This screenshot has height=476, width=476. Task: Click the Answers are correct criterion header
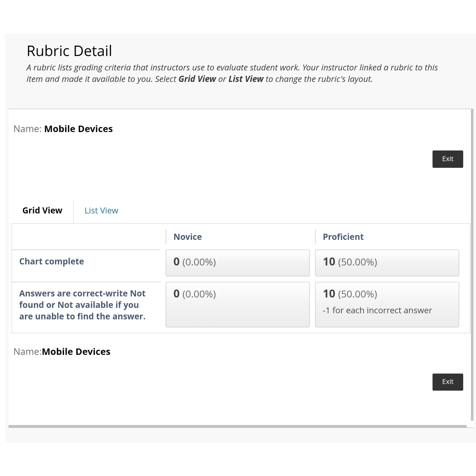click(82, 305)
